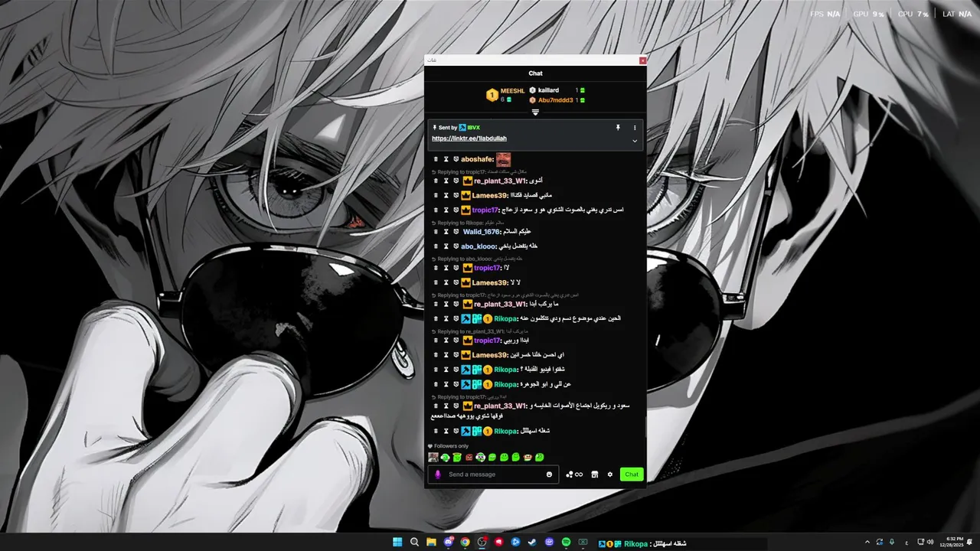
Task: Jump to the message abo_klooo's reply references
Action: click(x=475, y=259)
